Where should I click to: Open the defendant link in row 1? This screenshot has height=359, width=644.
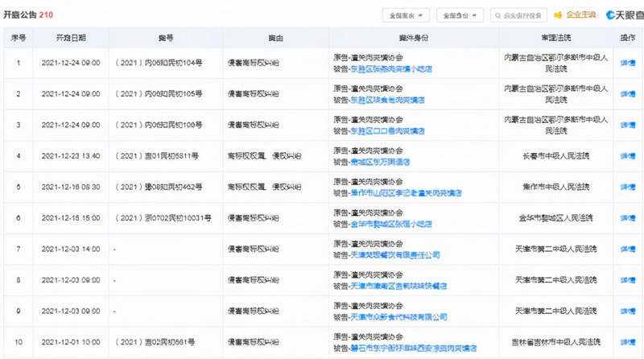pyautogui.click(x=390, y=69)
